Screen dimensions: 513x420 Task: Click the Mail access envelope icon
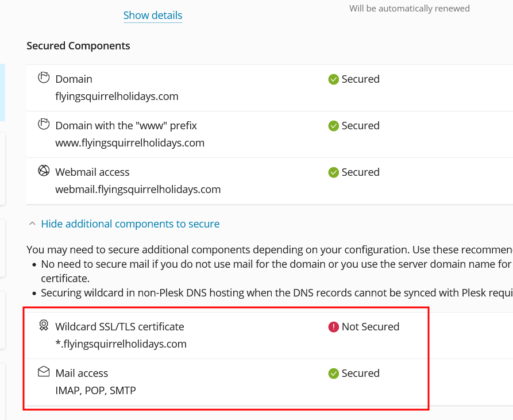[44, 372]
